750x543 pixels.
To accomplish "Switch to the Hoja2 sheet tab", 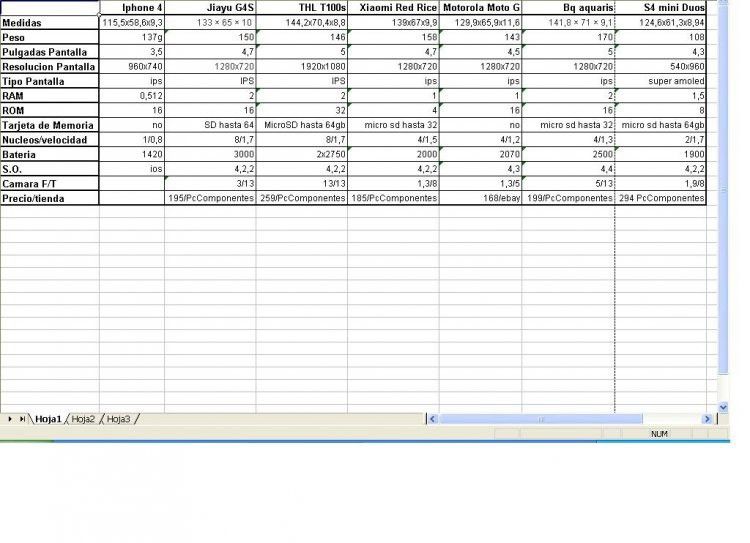I will [x=83, y=419].
